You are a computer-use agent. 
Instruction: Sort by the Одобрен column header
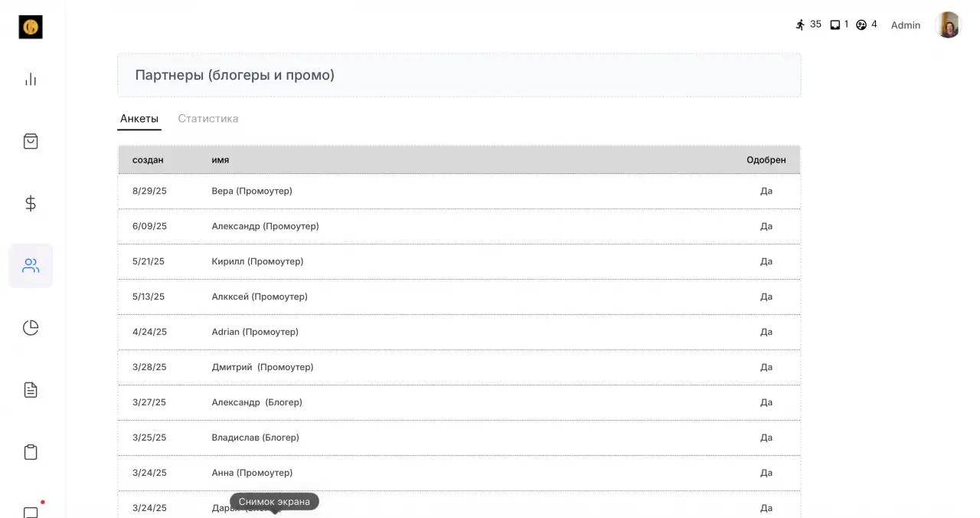(x=766, y=160)
